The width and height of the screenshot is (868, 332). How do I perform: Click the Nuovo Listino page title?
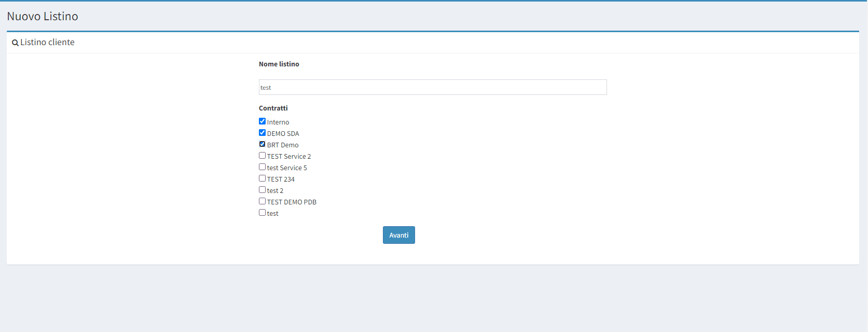[x=43, y=17]
